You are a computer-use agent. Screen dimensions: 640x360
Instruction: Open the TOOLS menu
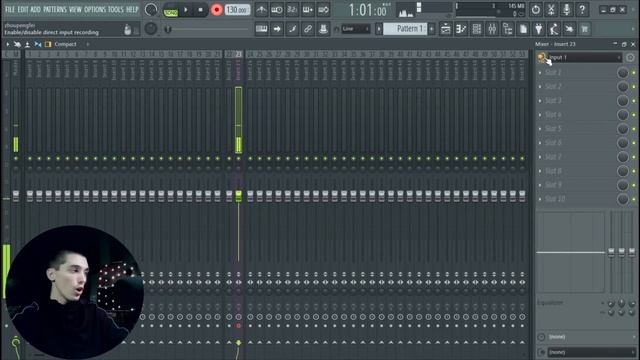tap(116, 9)
